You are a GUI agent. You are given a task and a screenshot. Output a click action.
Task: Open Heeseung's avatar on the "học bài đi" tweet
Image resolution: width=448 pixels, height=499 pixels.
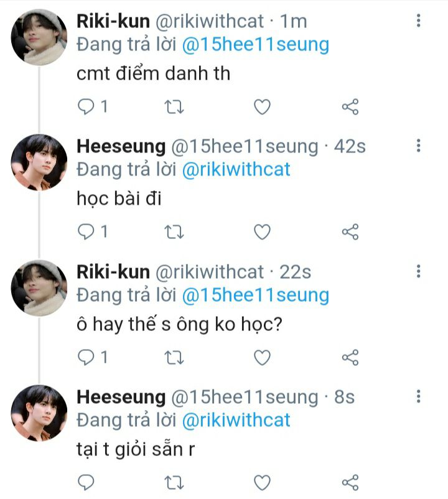[39, 162]
